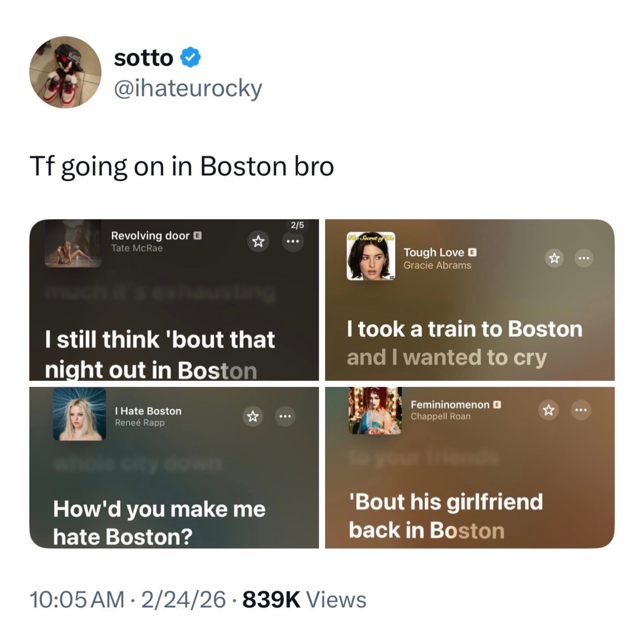The height and width of the screenshot is (644, 644).
Task: Click the sotto display name
Action: click(x=144, y=58)
